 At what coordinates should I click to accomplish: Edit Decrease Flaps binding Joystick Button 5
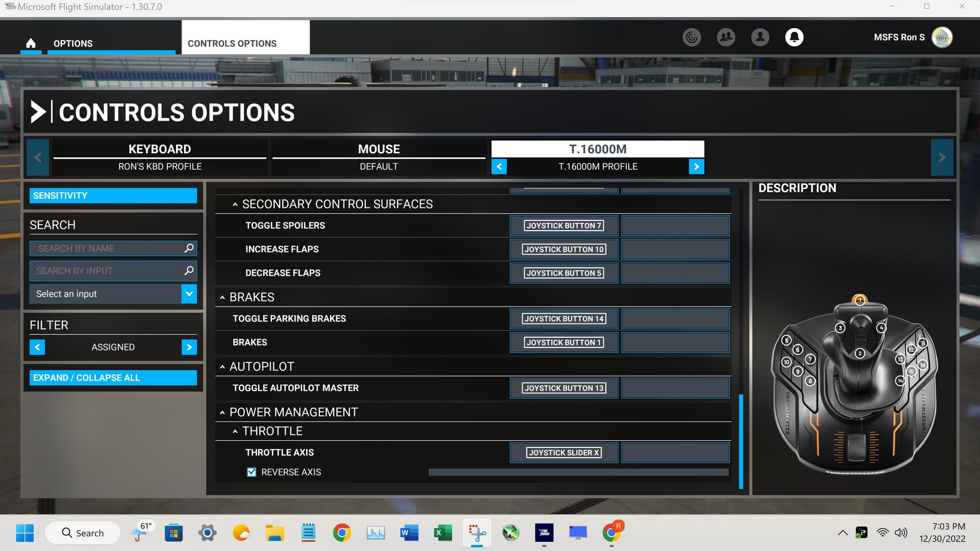564,273
